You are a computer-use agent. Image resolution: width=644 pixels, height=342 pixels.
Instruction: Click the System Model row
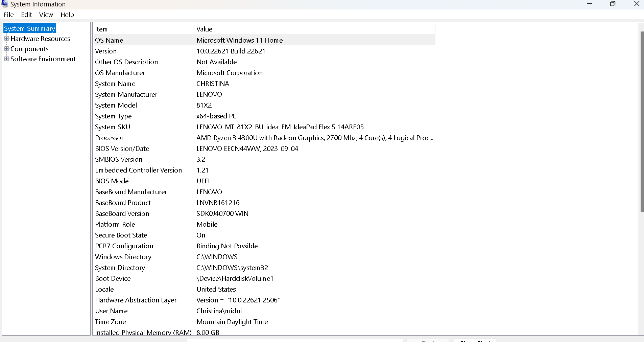(264, 105)
